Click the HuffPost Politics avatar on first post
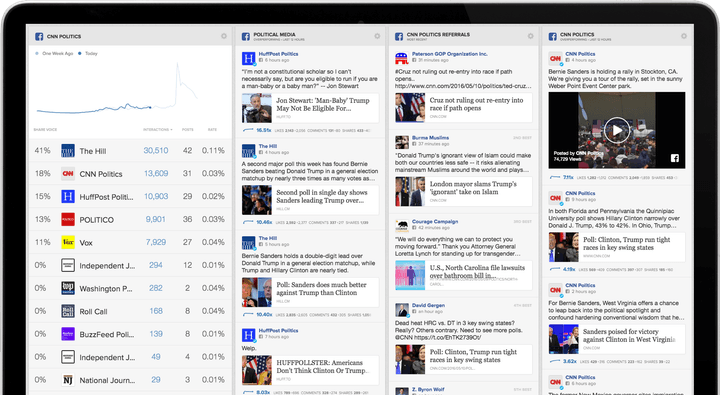The height and width of the screenshot is (395, 720). [x=248, y=58]
